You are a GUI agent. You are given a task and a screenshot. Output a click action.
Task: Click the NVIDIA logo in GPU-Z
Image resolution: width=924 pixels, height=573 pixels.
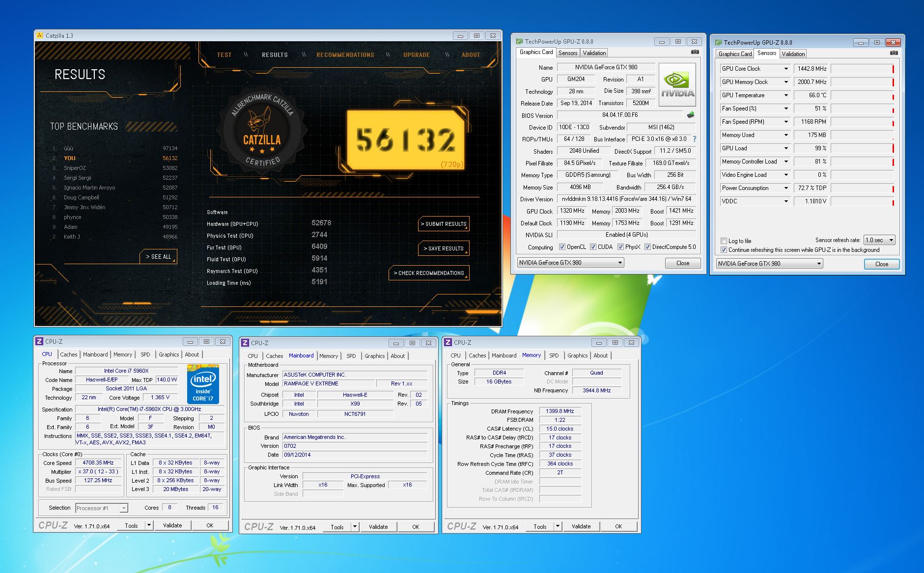click(x=677, y=85)
